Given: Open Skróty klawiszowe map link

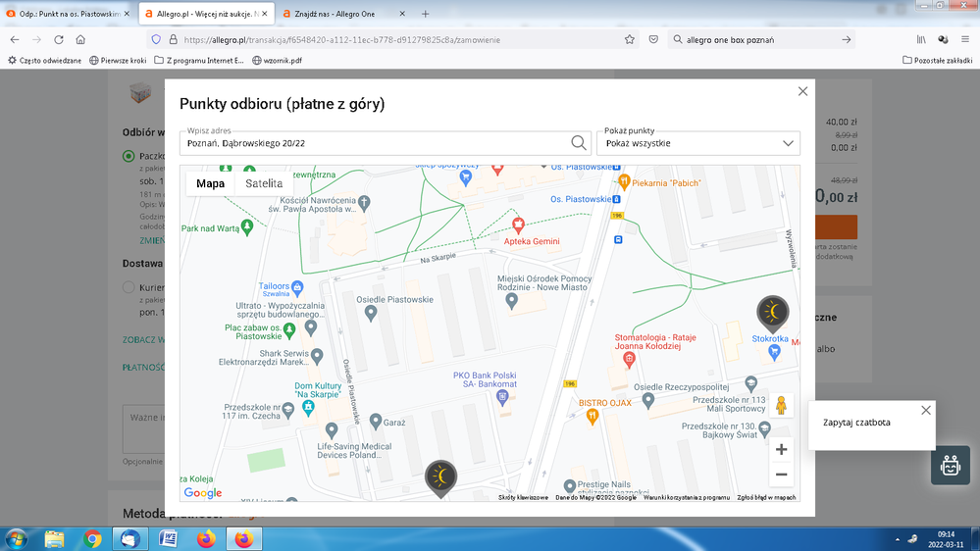Looking at the screenshot, I should click(523, 498).
